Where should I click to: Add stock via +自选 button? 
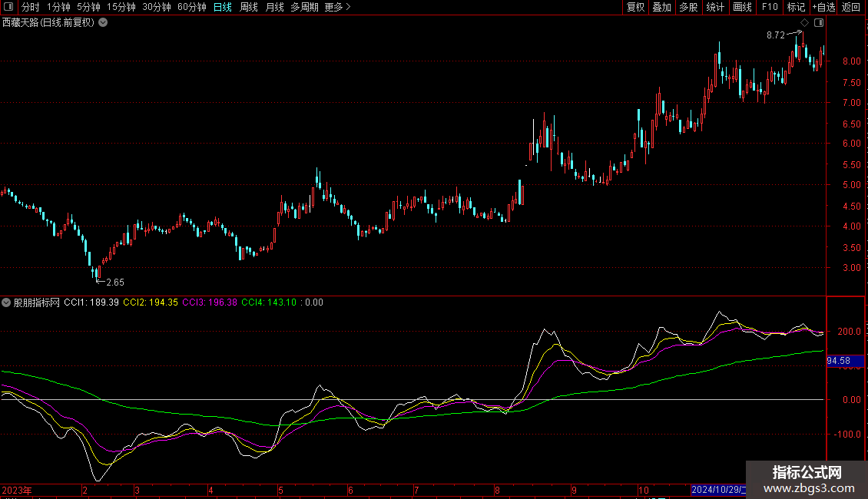coord(823,7)
